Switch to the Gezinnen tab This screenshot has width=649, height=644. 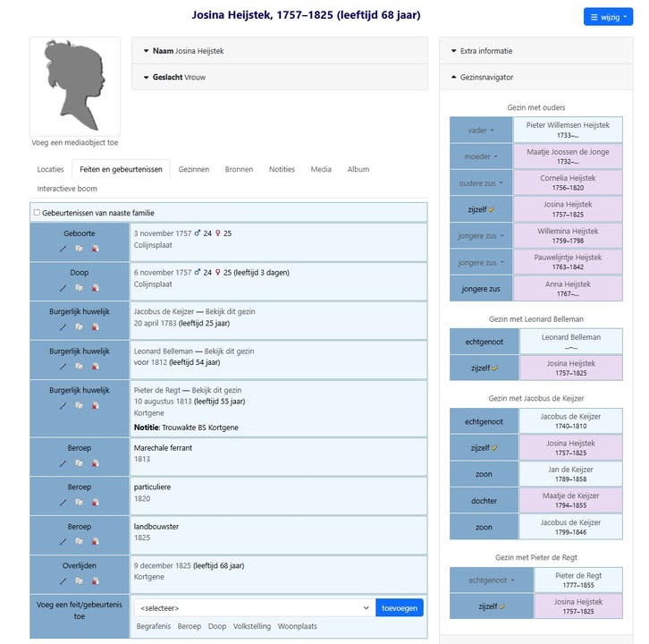tap(193, 169)
